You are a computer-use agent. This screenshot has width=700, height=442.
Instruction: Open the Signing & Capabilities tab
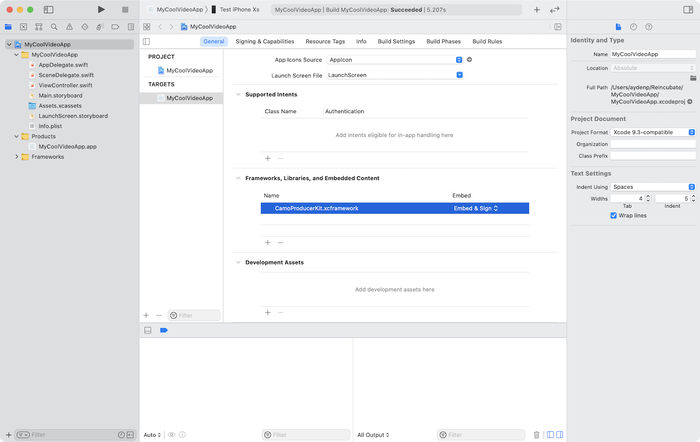click(265, 41)
